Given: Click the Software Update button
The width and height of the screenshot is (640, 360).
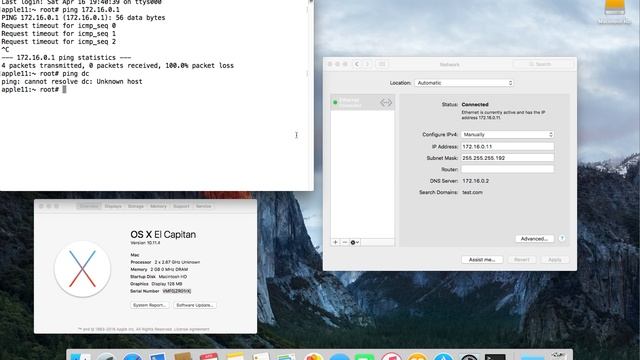Looking at the screenshot, I should pyautogui.click(x=195, y=305).
